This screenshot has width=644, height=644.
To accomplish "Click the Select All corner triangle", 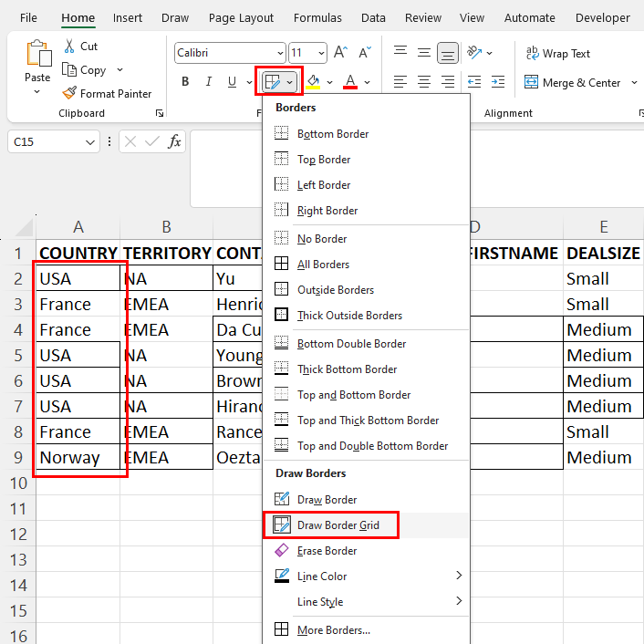I will pos(25,227).
